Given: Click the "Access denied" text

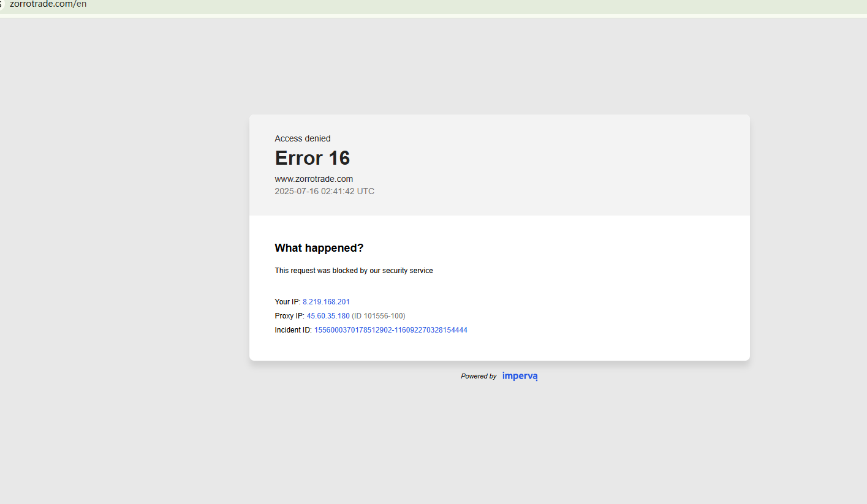Looking at the screenshot, I should click(302, 138).
